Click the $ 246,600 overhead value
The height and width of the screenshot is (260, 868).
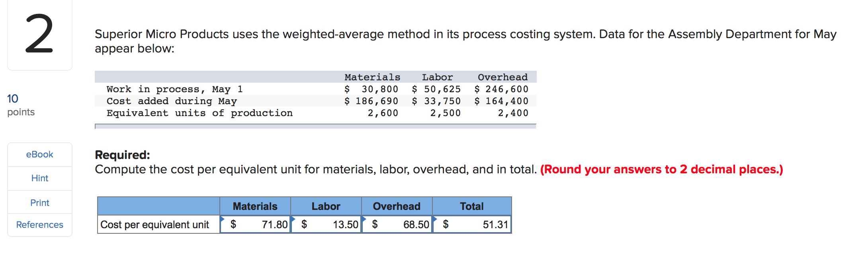(x=501, y=89)
